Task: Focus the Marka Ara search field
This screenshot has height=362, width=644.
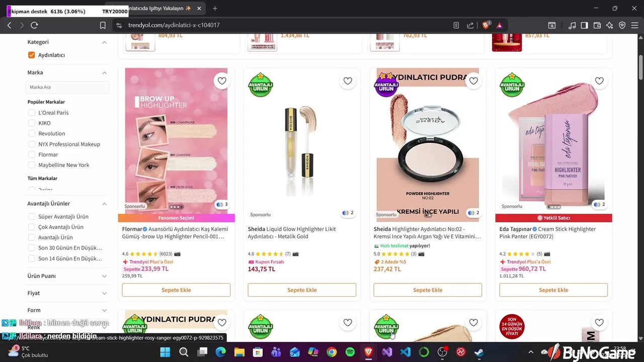Action: pos(67,87)
